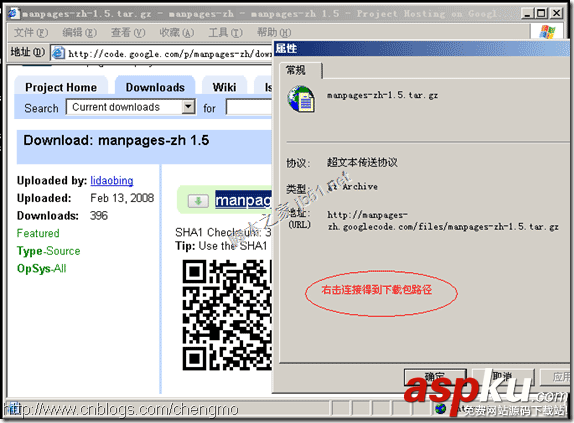
Task: Click the 超文本传送协议 protocol value
Action: 362,162
